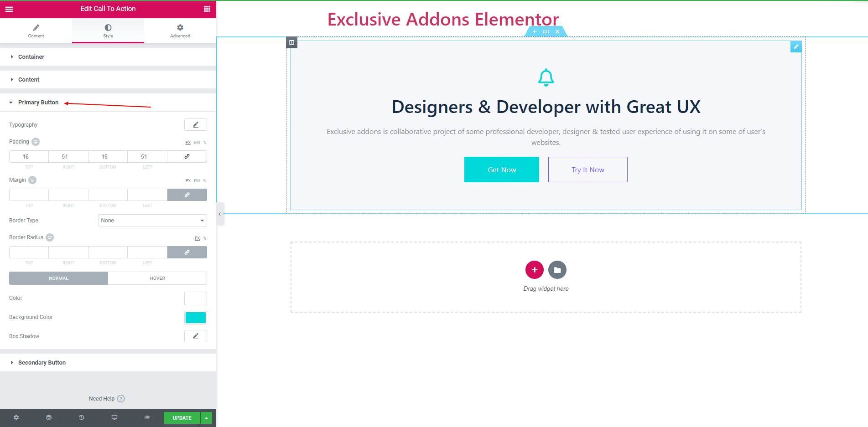Switch to the Style tab
The height and width of the screenshot is (427, 868).
point(108,31)
